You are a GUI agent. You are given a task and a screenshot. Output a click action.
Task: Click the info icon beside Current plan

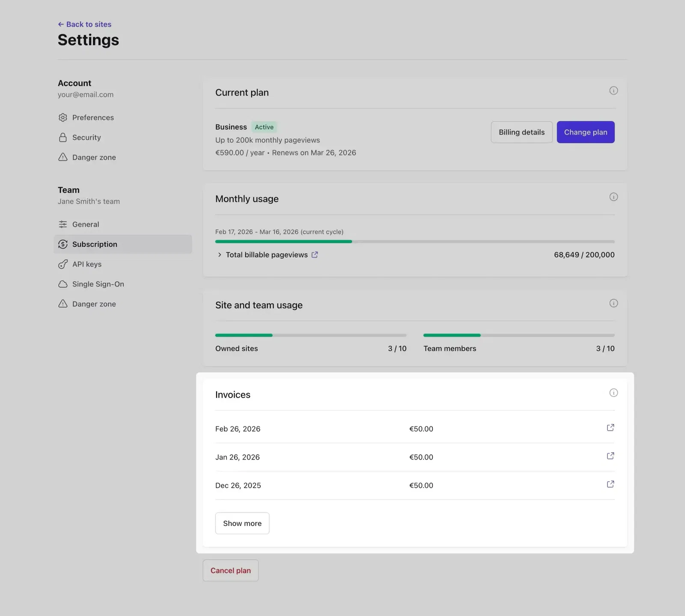(x=614, y=90)
